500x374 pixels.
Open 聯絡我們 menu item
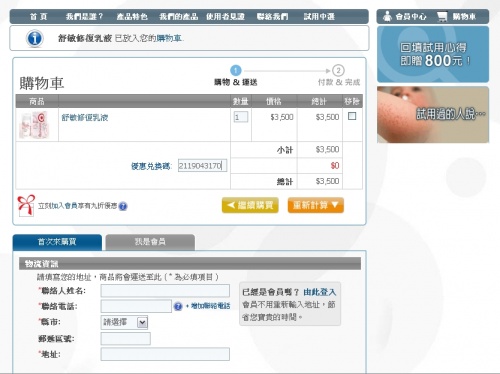tap(272, 16)
